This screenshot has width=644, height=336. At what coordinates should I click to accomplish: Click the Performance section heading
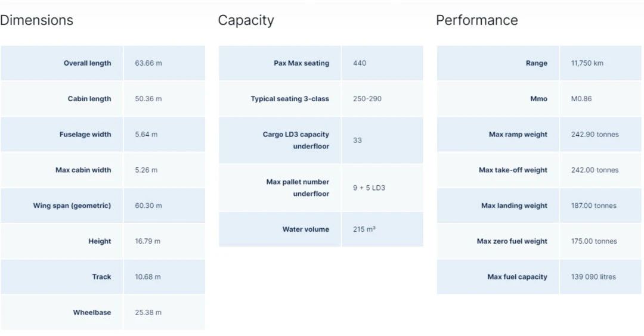(476, 20)
